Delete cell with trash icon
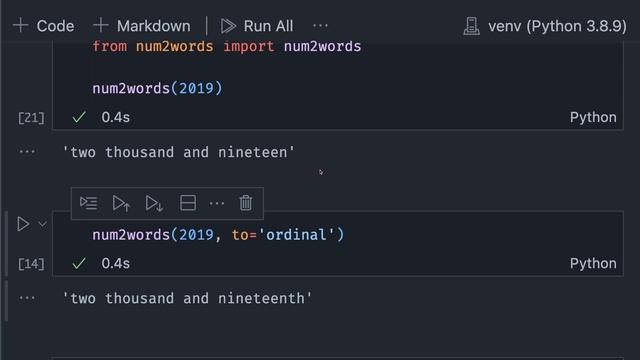This screenshot has height=360, width=640. (x=246, y=203)
